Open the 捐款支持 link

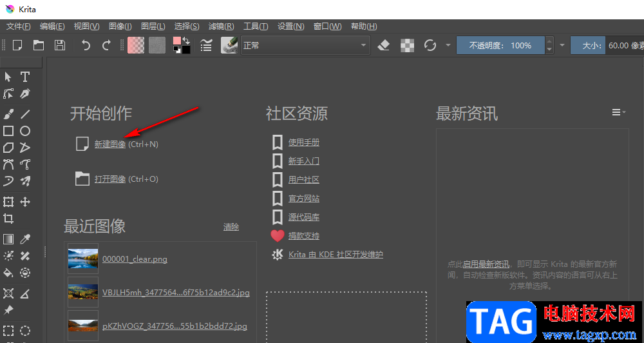tap(304, 236)
